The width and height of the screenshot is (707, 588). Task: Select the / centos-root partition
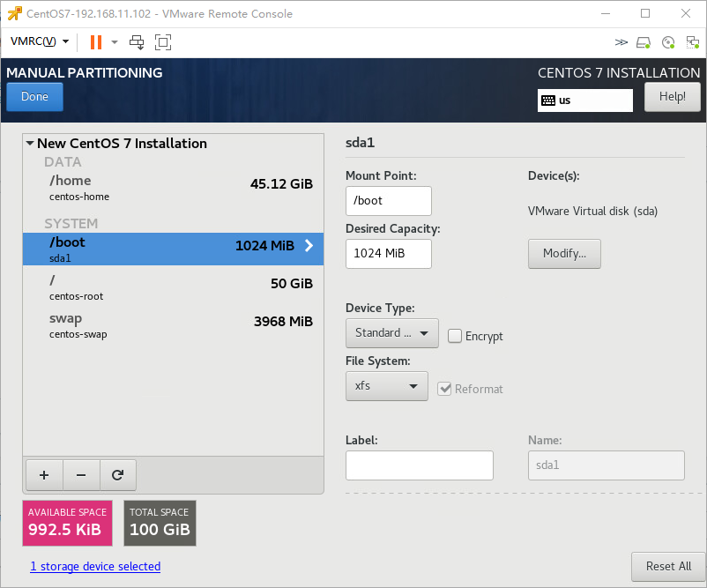click(x=173, y=287)
